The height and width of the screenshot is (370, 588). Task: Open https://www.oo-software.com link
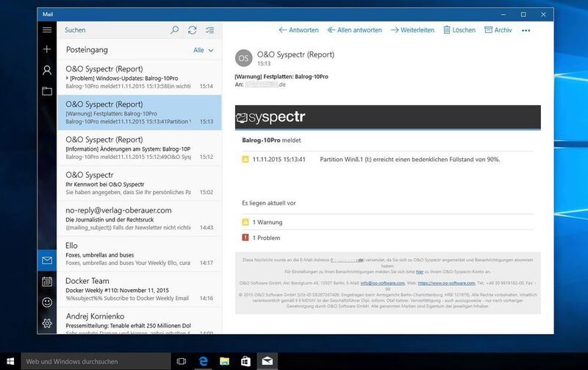[446, 283]
